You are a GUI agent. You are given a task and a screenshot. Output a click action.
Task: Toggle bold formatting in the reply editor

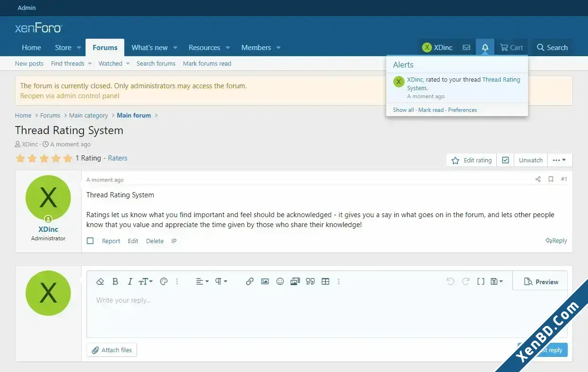point(115,281)
